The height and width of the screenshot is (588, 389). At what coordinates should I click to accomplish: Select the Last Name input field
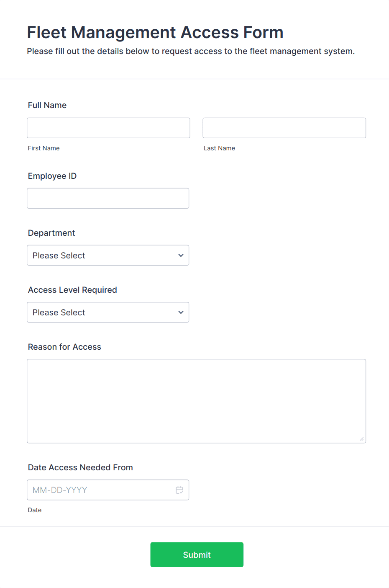284,128
